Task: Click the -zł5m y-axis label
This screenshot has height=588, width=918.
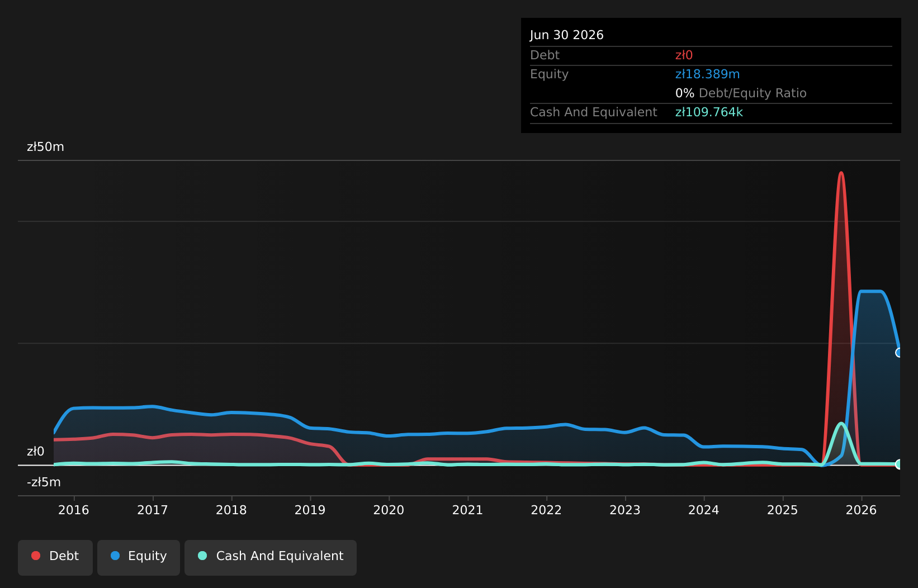Action: click(x=44, y=482)
